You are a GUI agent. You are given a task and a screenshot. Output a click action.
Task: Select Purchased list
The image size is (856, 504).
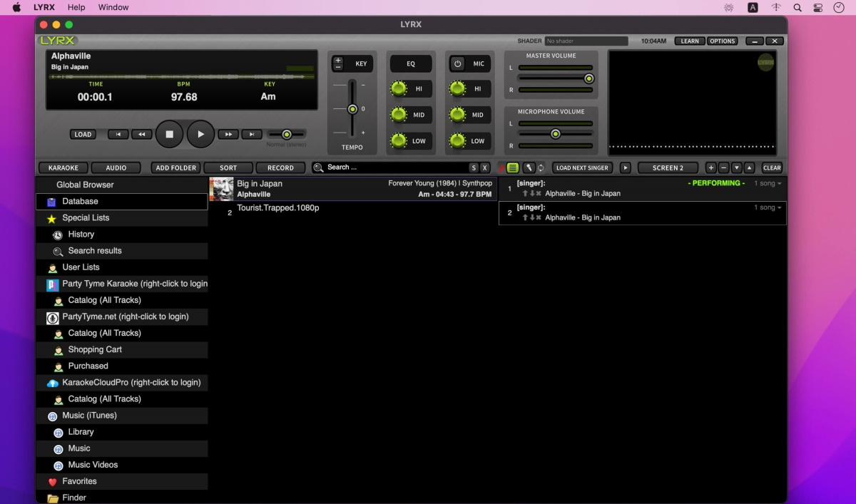121,366
